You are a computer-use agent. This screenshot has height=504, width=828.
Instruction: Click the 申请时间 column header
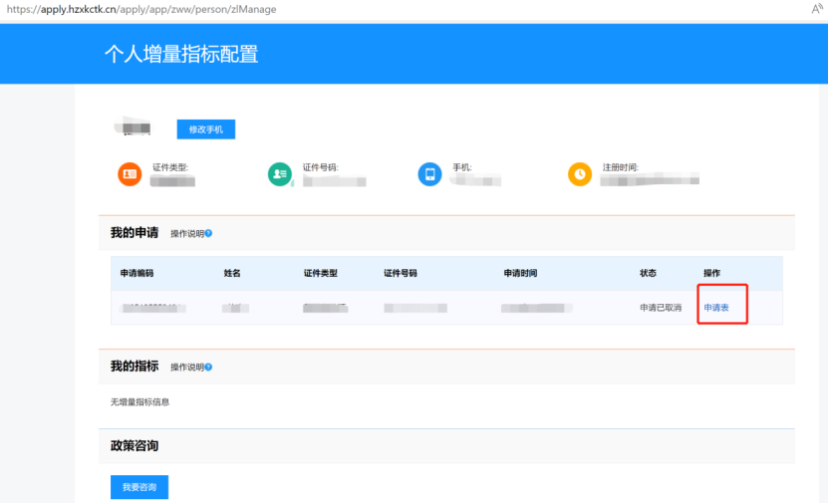520,273
